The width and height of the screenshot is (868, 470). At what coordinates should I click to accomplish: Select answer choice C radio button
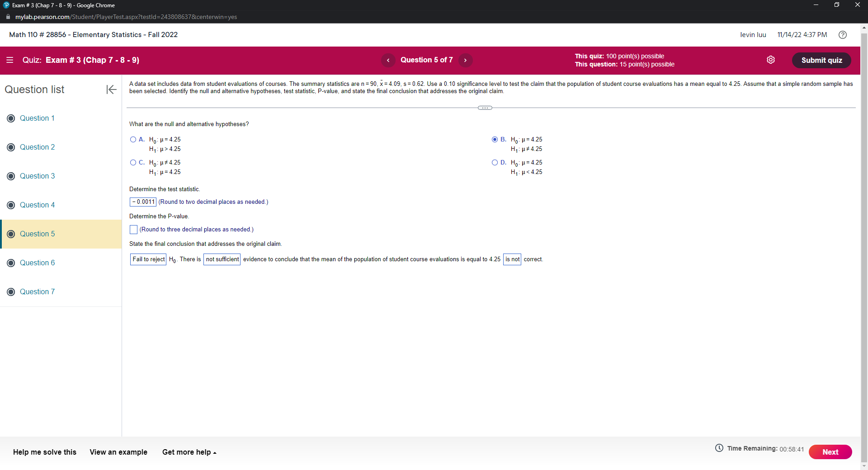pyautogui.click(x=133, y=162)
